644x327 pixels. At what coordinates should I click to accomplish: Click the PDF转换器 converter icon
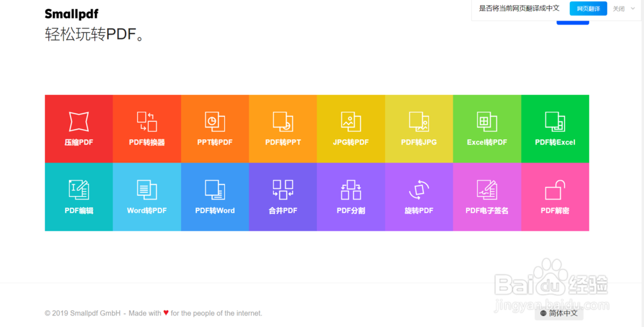point(147,122)
